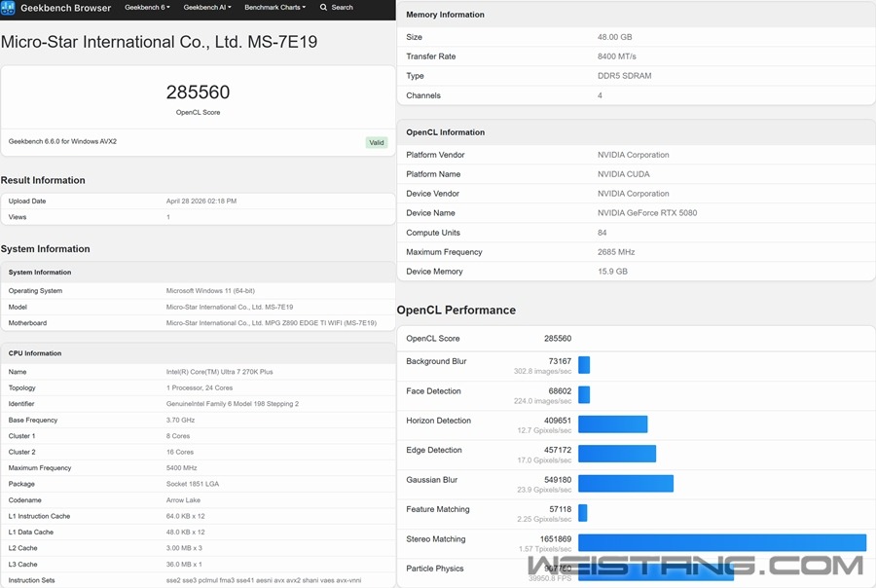Click the 3.70 GHz base frequency value
This screenshot has height=588, width=876.
(x=180, y=420)
